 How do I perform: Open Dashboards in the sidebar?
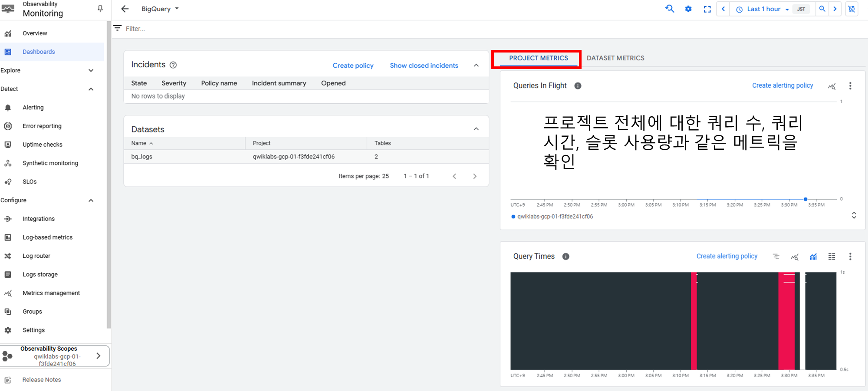pos(52,52)
